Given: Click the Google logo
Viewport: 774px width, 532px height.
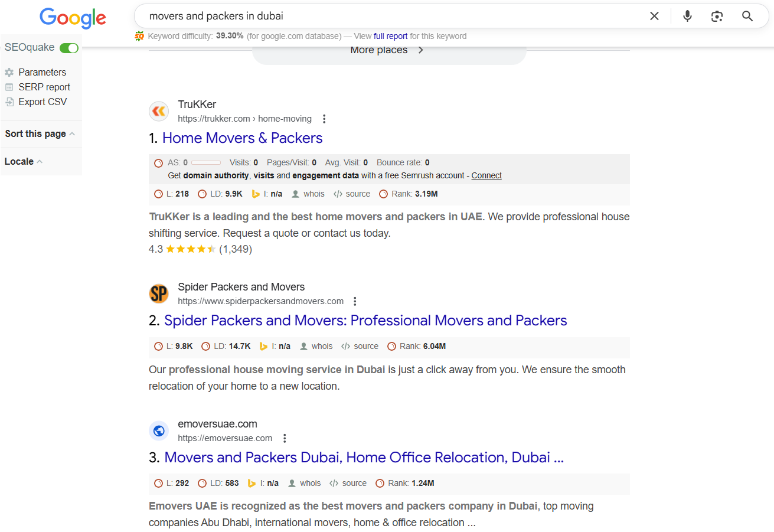Looking at the screenshot, I should 73,18.
